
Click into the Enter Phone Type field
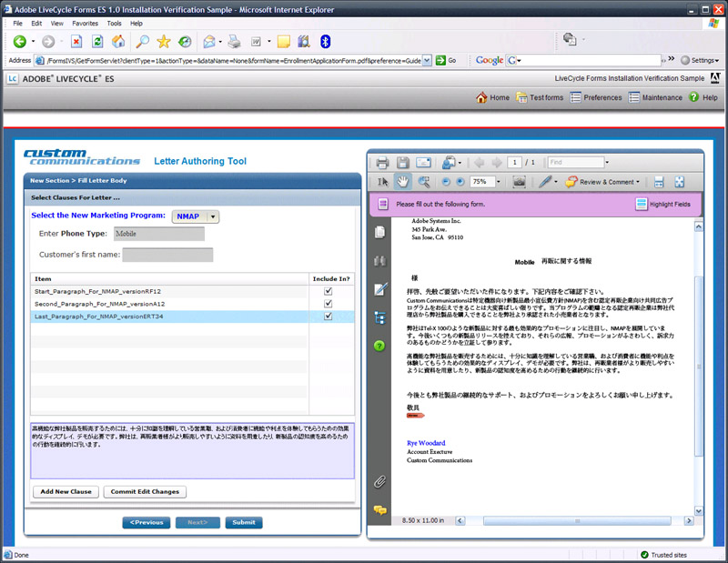(158, 234)
